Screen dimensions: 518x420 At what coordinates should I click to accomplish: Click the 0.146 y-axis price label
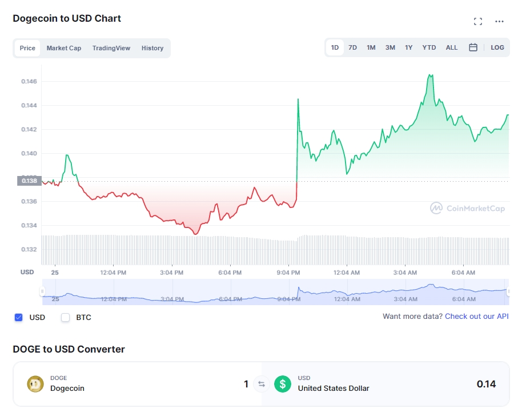click(x=29, y=81)
